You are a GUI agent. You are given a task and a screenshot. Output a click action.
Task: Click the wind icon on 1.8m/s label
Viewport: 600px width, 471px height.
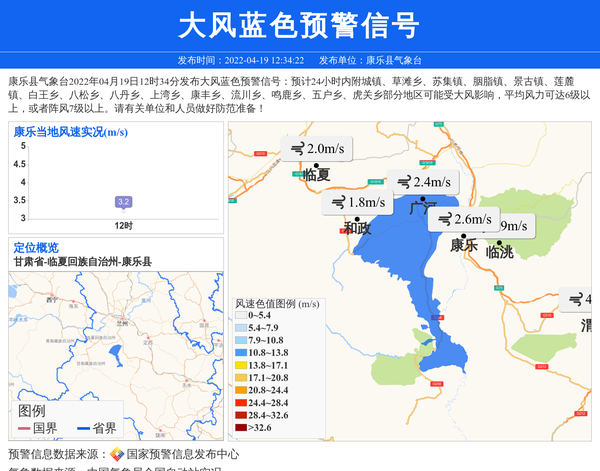pyautogui.click(x=338, y=203)
